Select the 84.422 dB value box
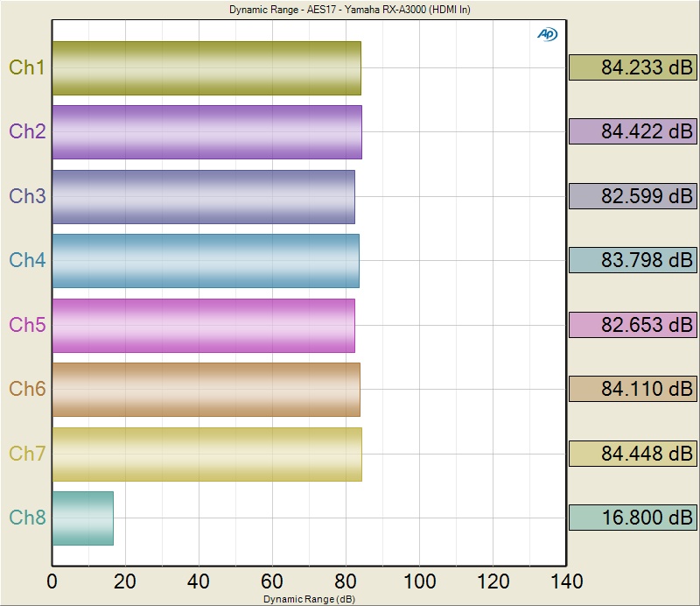The width and height of the screenshot is (700, 606). pyautogui.click(x=633, y=131)
